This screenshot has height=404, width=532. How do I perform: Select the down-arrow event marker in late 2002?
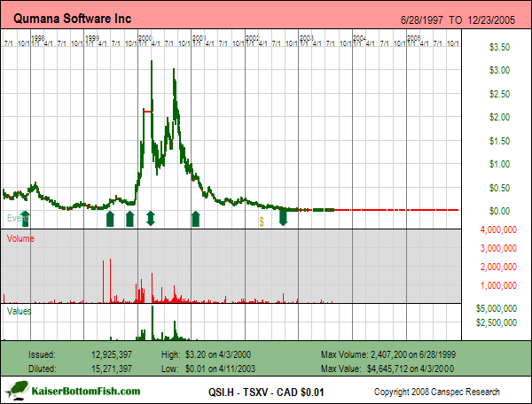click(x=284, y=218)
